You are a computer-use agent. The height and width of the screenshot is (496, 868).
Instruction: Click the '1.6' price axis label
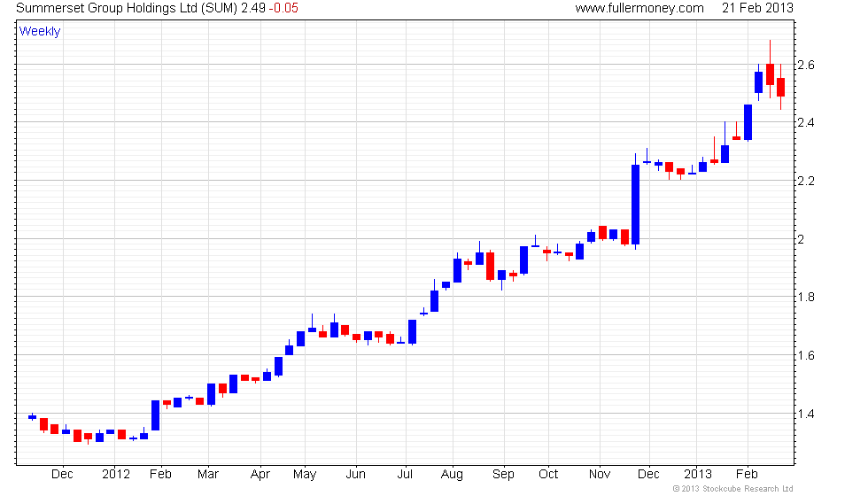click(x=806, y=355)
